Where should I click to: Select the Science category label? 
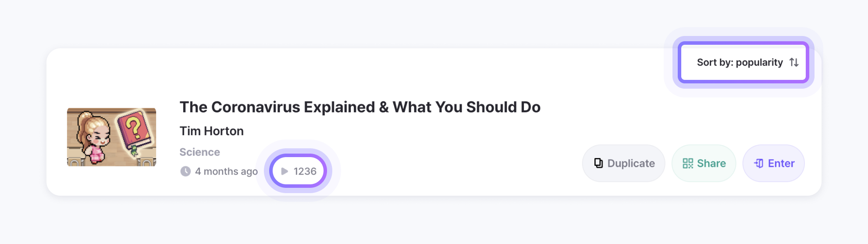[x=199, y=152]
